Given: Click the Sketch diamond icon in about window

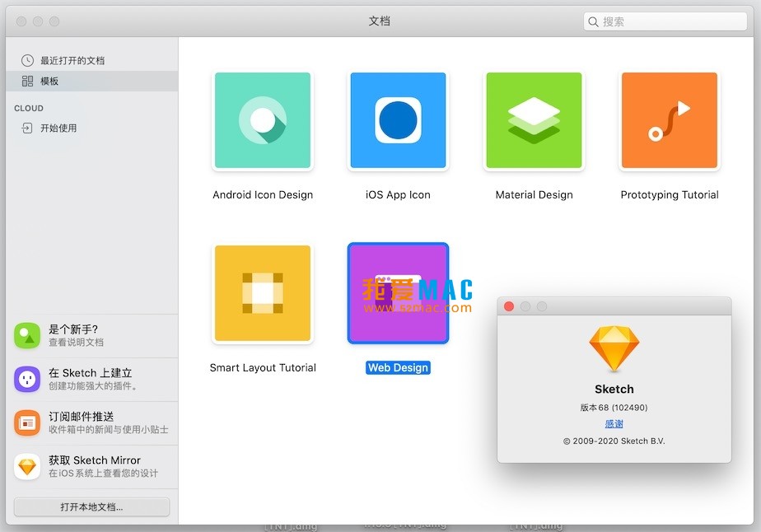Looking at the screenshot, I should pos(614,350).
